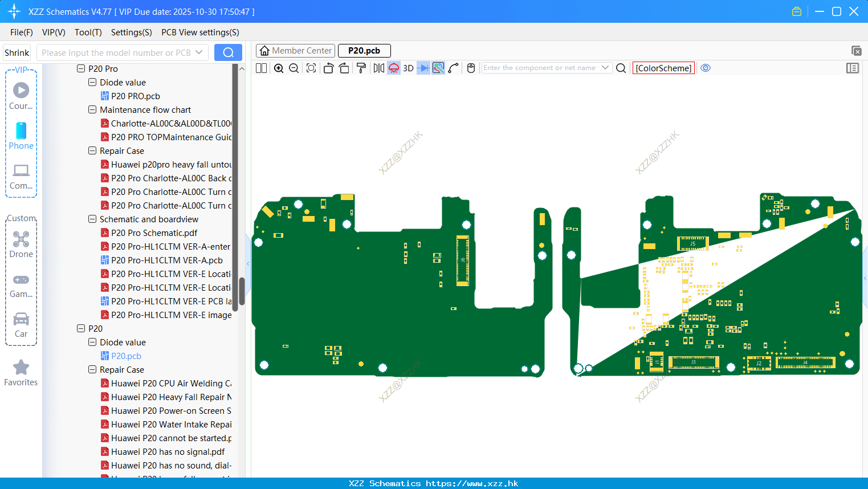
Task: Toggle the right side panel icon
Action: coord(853,68)
